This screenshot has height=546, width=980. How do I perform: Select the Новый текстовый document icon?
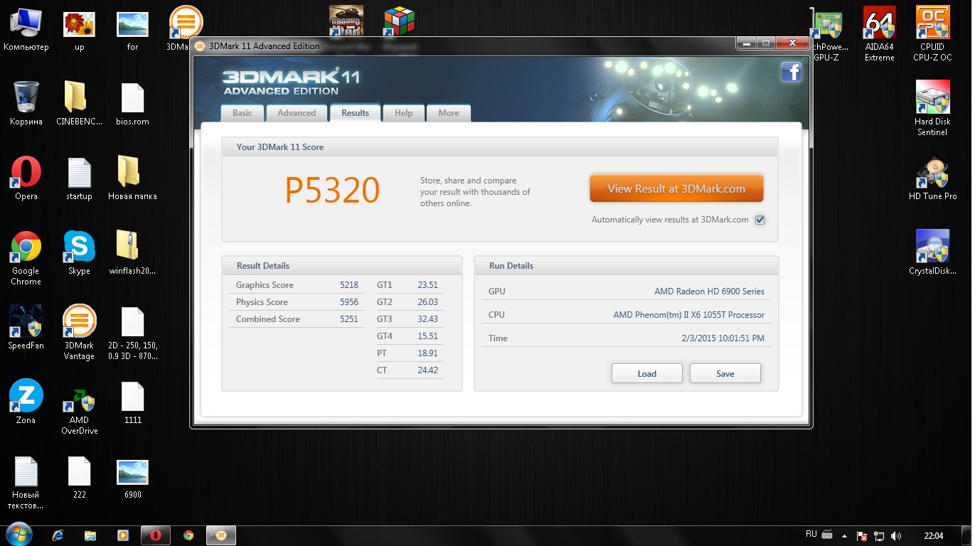[x=26, y=482]
